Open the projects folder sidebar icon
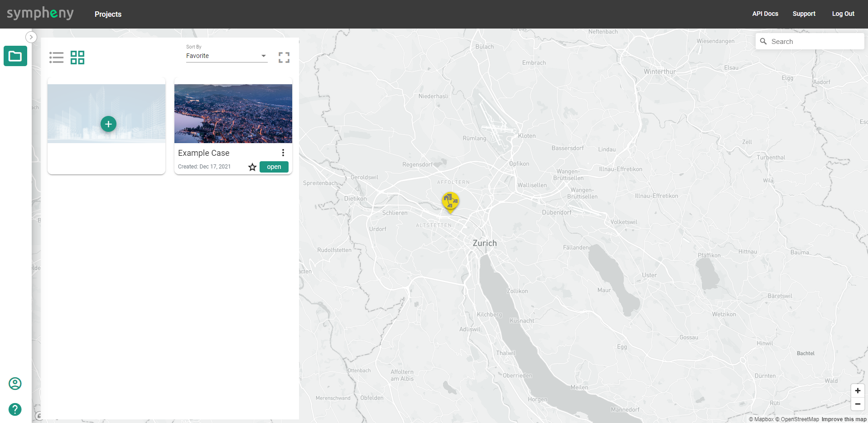 click(15, 56)
